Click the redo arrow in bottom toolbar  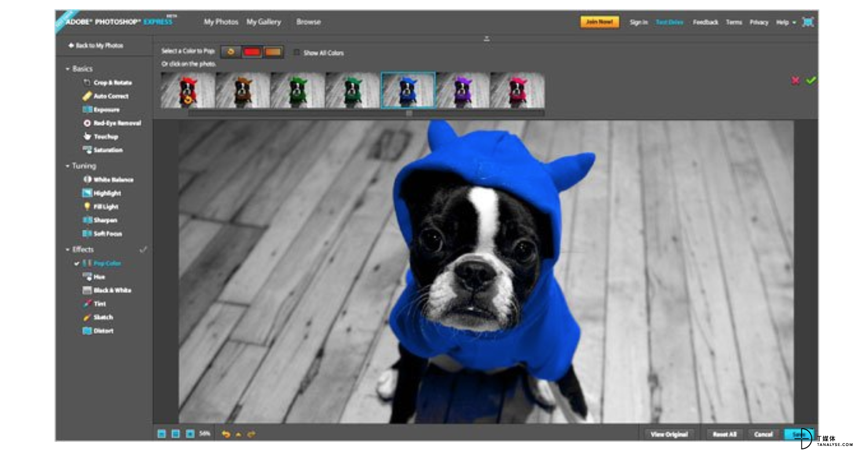[x=251, y=434]
